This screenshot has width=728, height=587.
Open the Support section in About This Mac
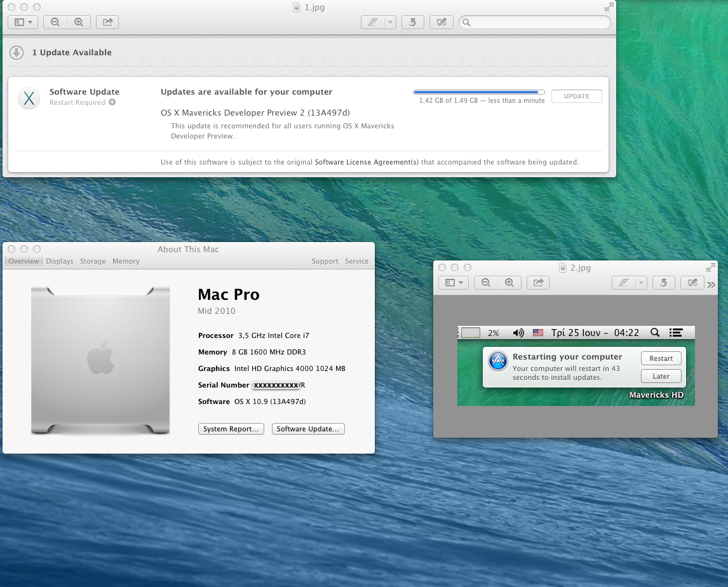coord(325,261)
